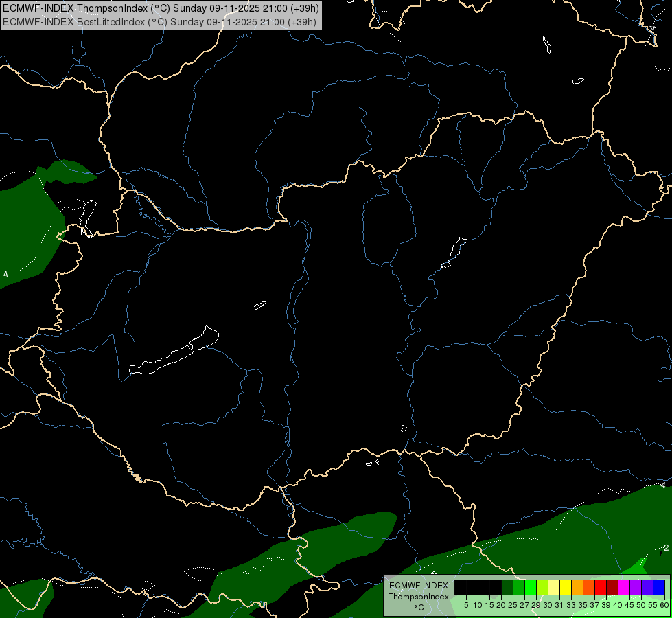Click the legend scale value 39
The height and width of the screenshot is (618, 672).
(x=606, y=605)
